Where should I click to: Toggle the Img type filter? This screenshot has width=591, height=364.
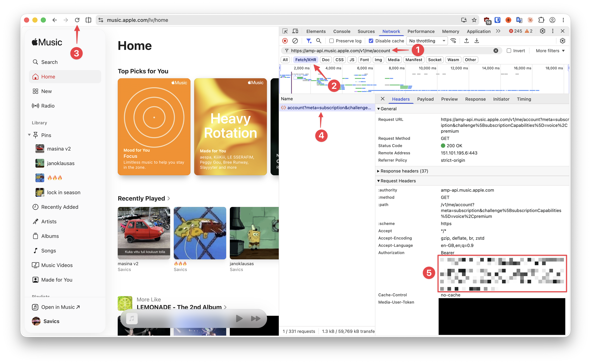coord(378,60)
